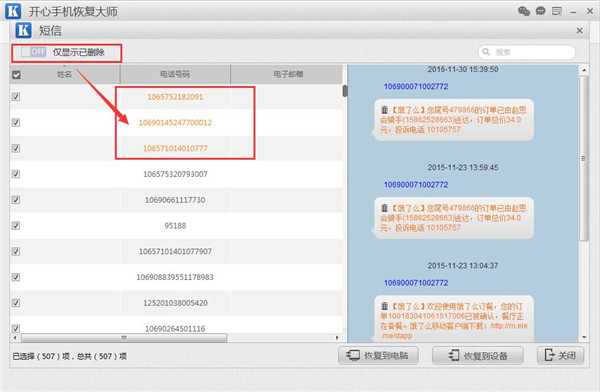Select phone number 10657101401077907
The width and height of the screenshot is (600, 392).
point(175,252)
